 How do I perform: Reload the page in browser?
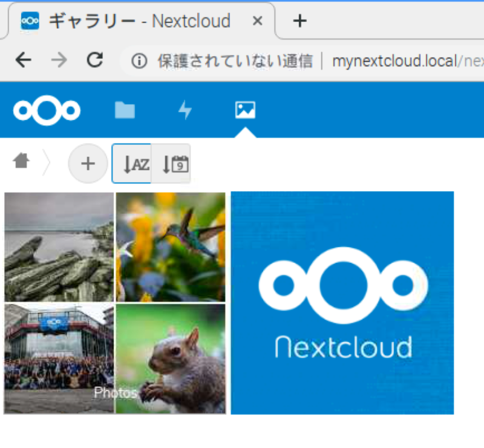(95, 59)
